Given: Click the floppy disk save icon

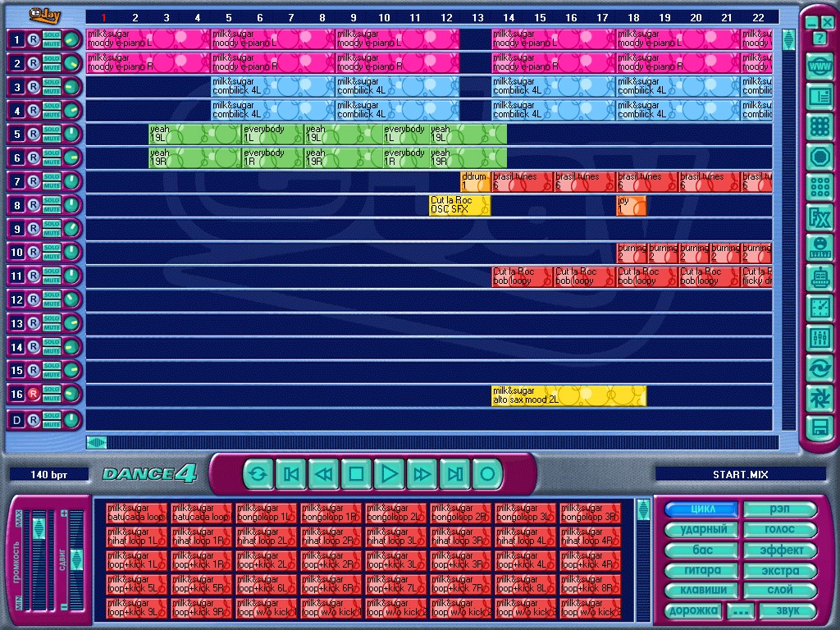Looking at the screenshot, I should pos(819,427).
